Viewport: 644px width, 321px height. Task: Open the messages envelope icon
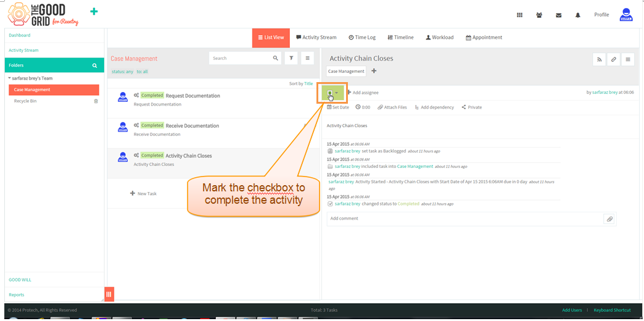pyautogui.click(x=559, y=15)
